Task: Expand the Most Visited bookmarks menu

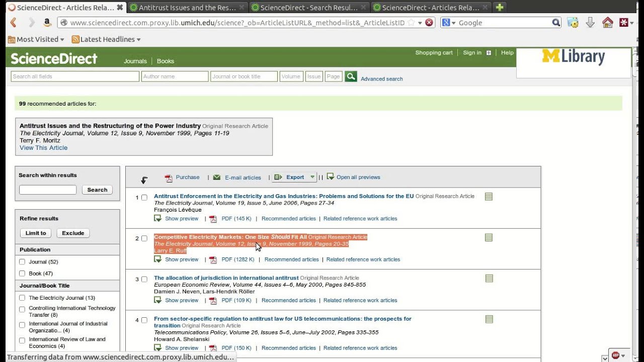Action: [x=36, y=39]
